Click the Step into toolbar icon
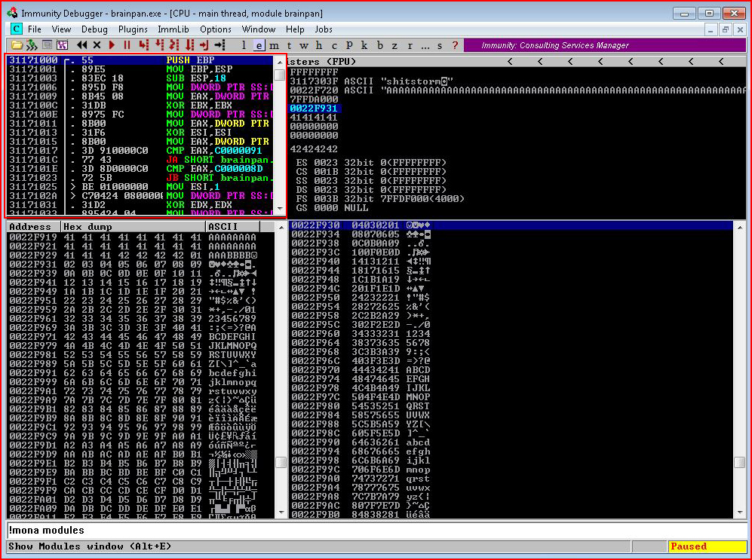This screenshot has width=752, height=560. pyautogui.click(x=143, y=45)
